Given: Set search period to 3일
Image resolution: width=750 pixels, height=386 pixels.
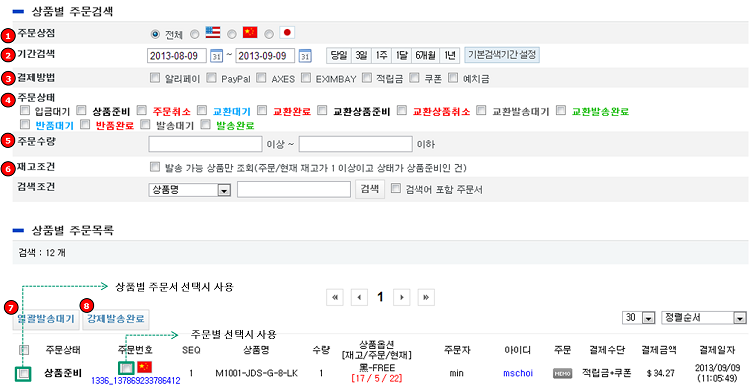Looking at the screenshot, I should [361, 55].
